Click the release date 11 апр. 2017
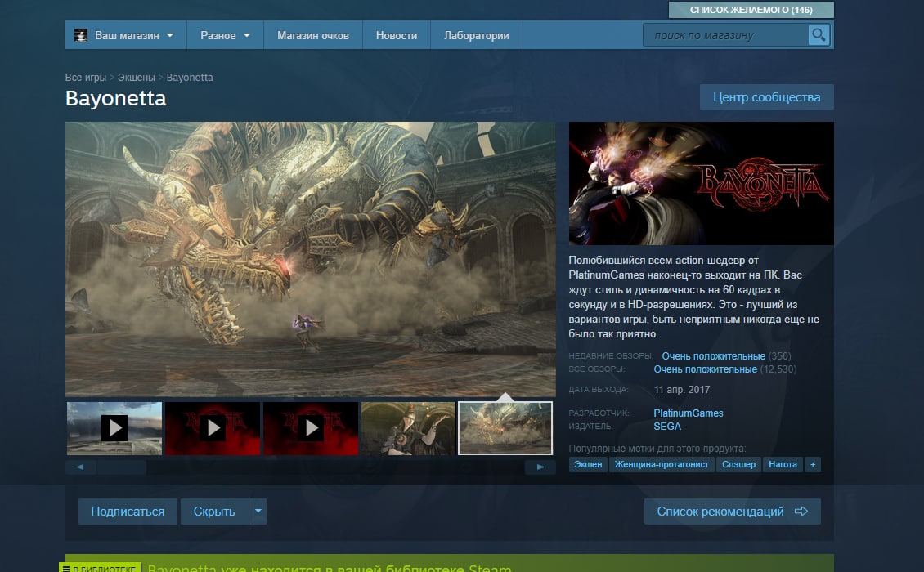Viewport: 924px width, 572px height. point(682,390)
